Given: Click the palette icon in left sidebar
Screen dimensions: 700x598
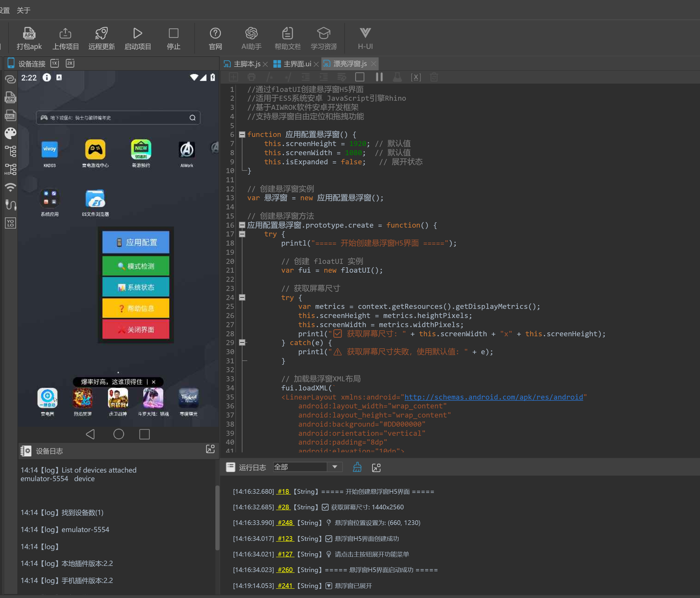Looking at the screenshot, I should (11, 133).
